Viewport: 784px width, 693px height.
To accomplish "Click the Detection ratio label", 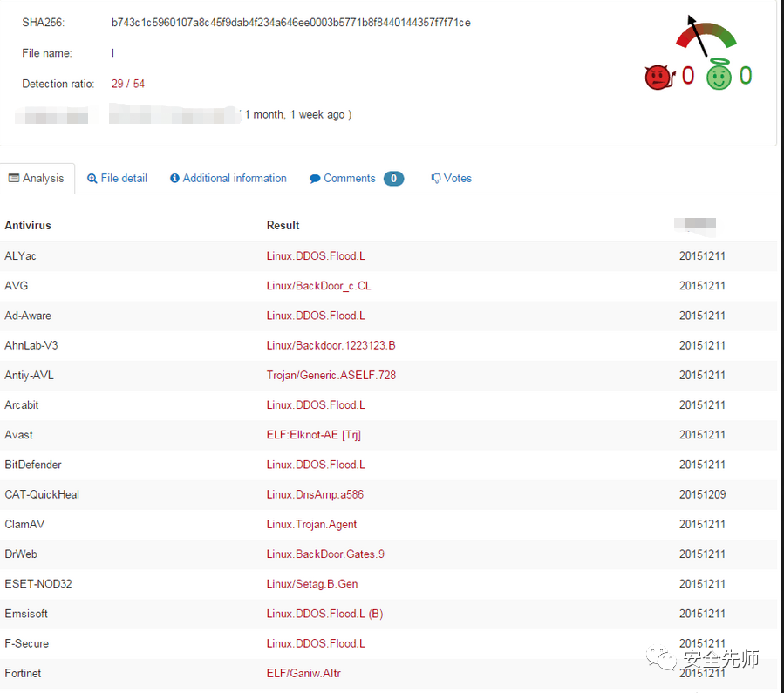I will point(58,84).
